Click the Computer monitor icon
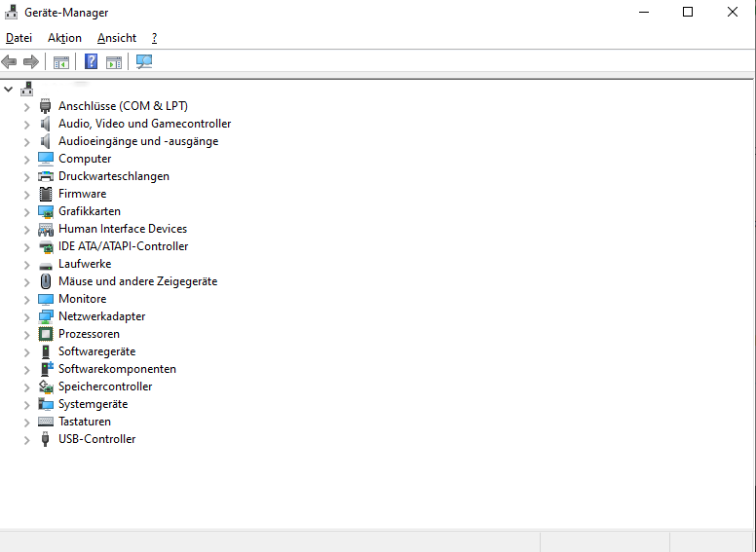The width and height of the screenshot is (756, 552). pyautogui.click(x=46, y=159)
